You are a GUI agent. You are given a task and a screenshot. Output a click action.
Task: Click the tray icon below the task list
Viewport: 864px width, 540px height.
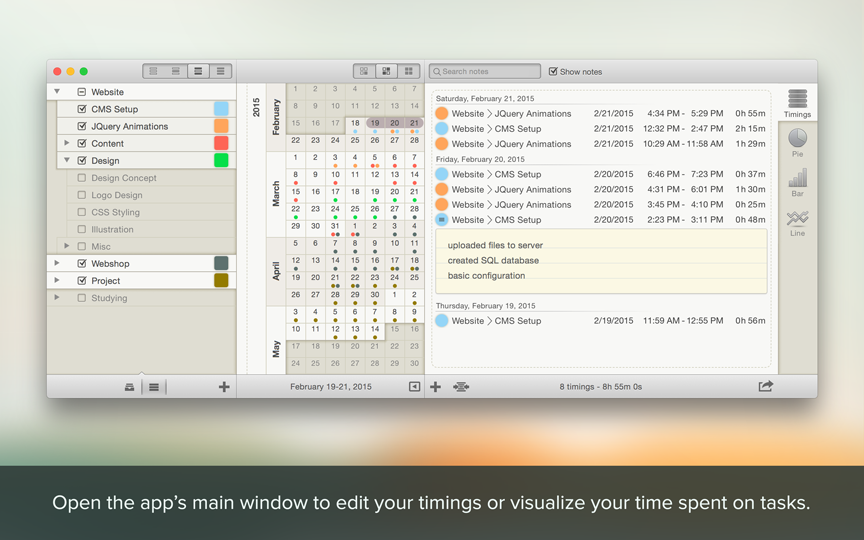pyautogui.click(x=129, y=387)
